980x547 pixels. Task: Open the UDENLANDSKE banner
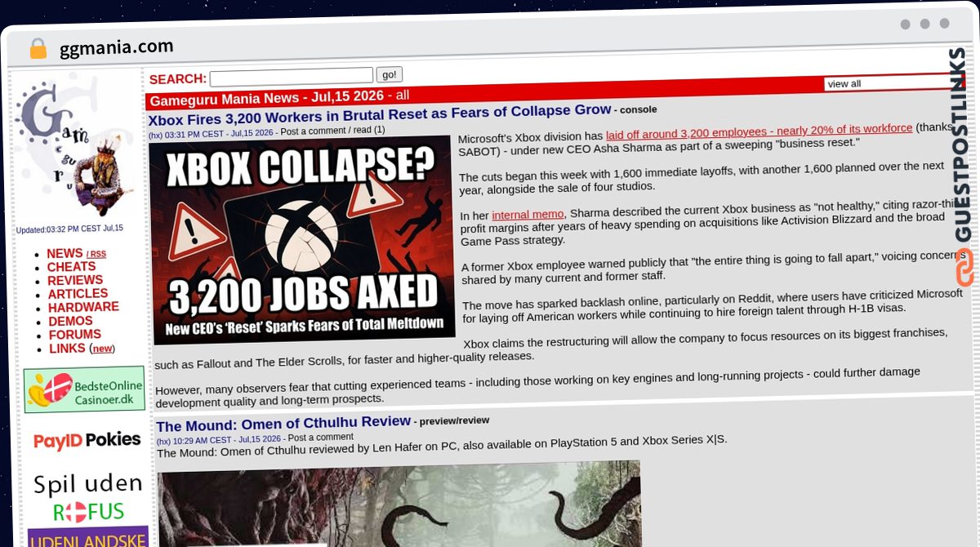pyautogui.click(x=88, y=537)
